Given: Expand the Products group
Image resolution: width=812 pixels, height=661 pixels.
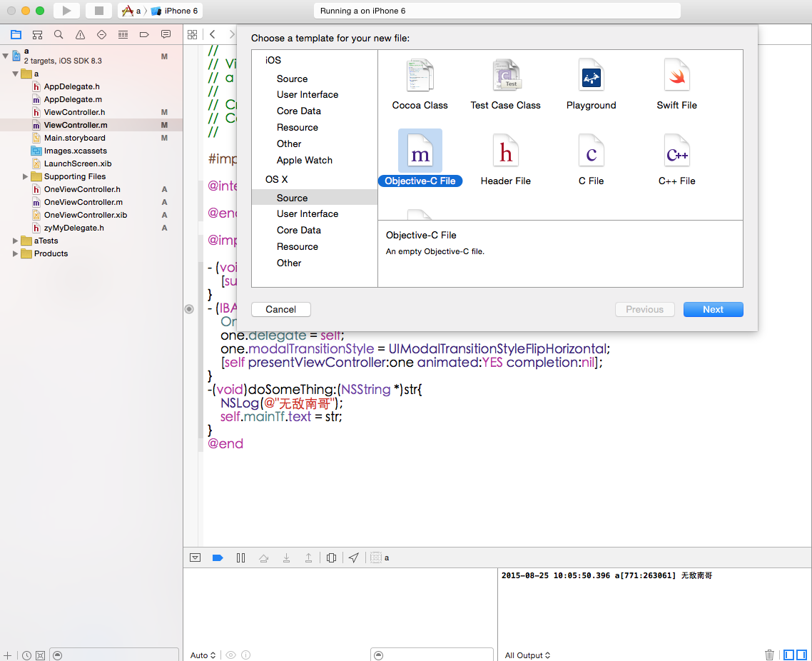Looking at the screenshot, I should [15, 254].
